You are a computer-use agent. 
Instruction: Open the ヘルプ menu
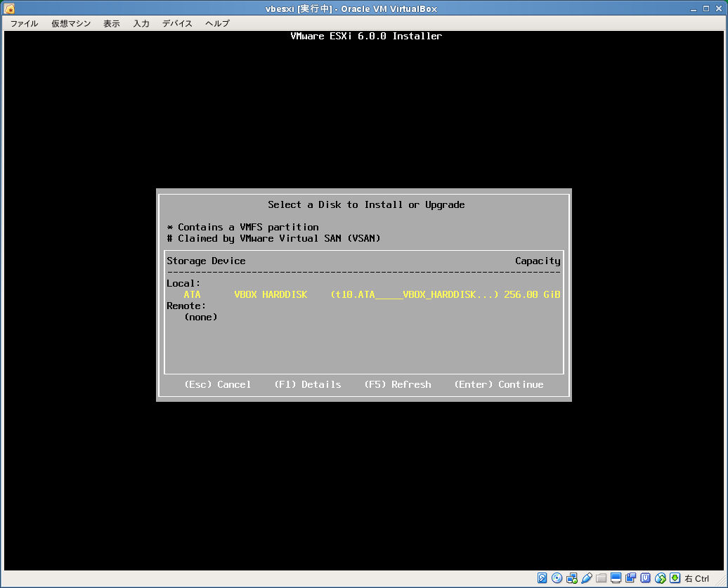pyautogui.click(x=217, y=24)
